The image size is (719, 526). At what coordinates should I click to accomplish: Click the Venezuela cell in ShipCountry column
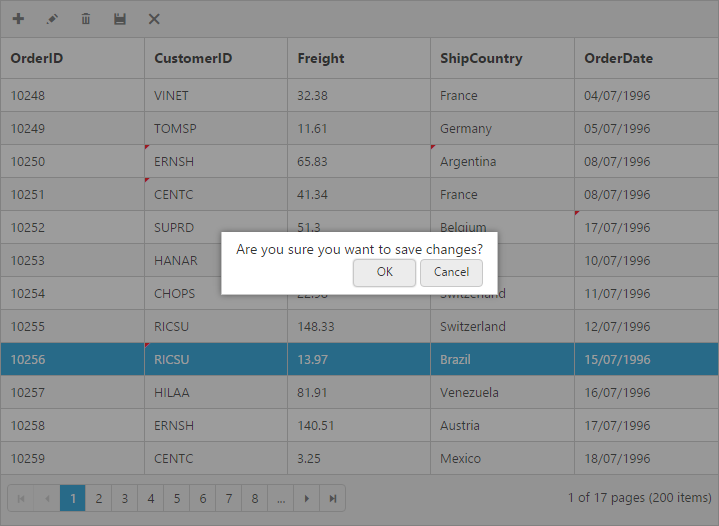(x=469, y=392)
